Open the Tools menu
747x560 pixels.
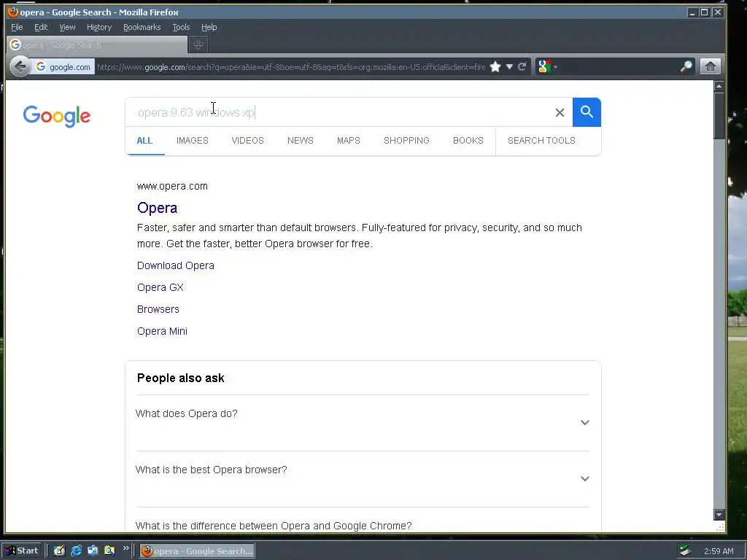pos(181,27)
